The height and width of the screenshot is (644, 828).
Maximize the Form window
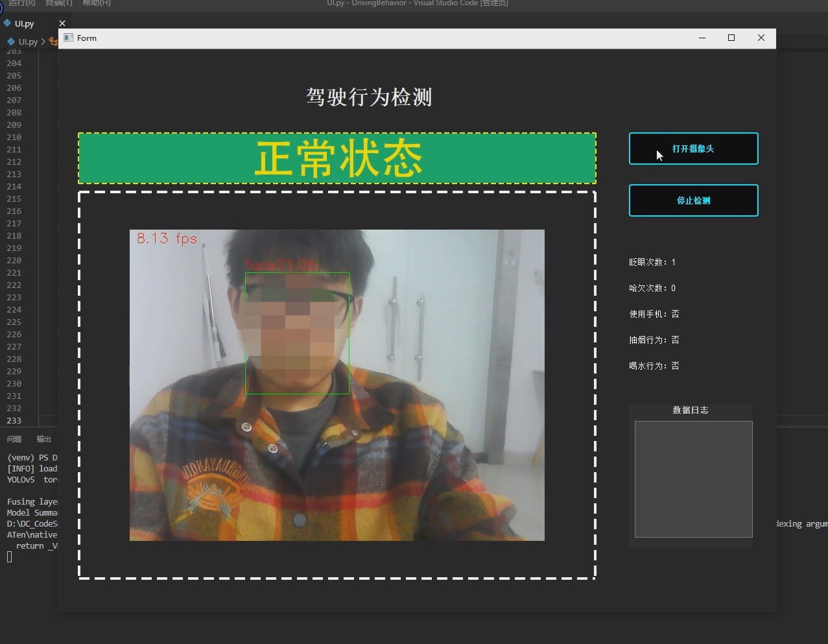coord(731,38)
